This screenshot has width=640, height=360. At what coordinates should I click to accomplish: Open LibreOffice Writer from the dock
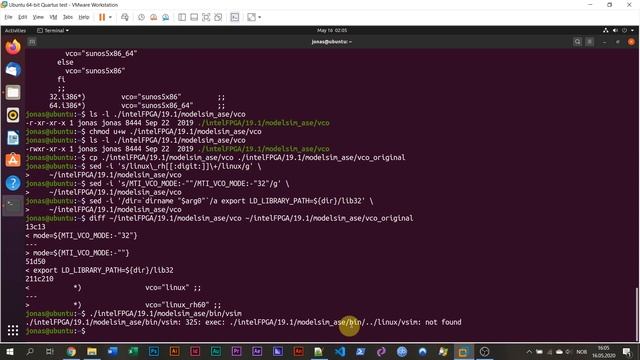click(13, 138)
